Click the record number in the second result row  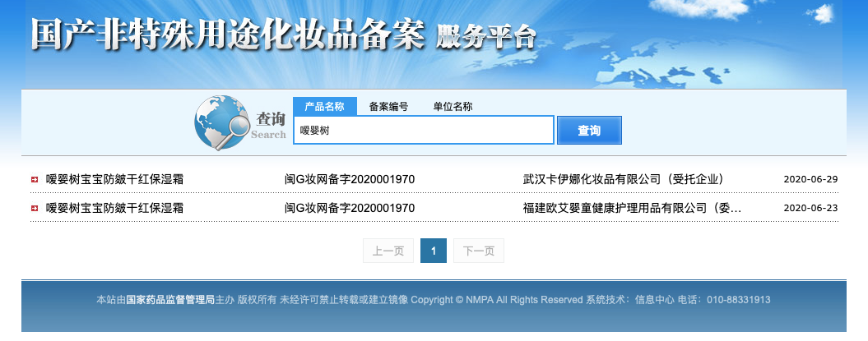tap(350, 209)
